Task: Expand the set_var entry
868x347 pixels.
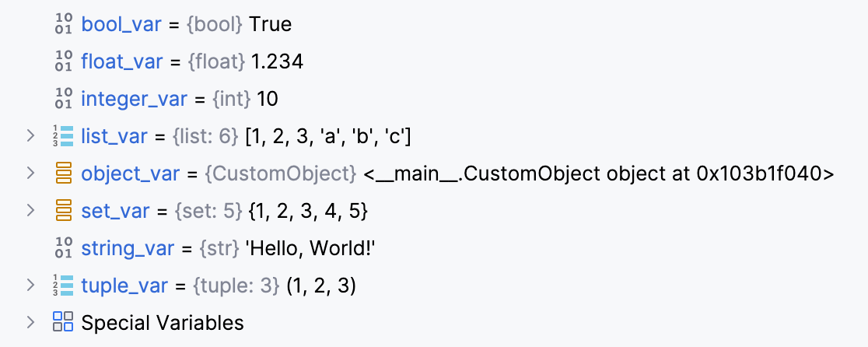Action: click(30, 211)
